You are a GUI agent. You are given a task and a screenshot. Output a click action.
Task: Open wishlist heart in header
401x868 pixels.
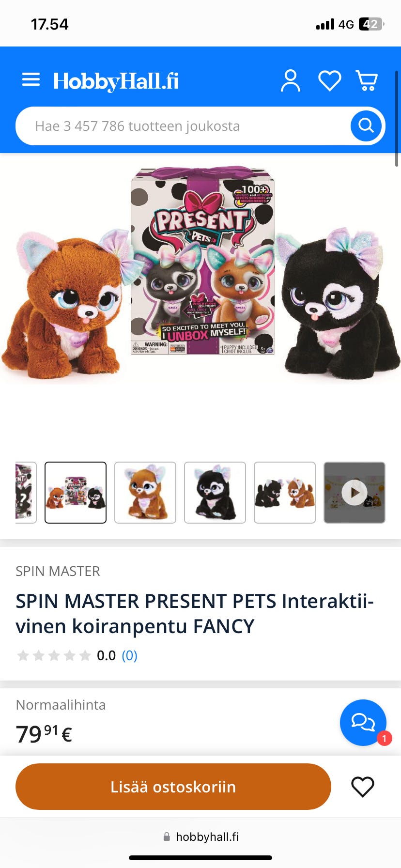(x=329, y=80)
